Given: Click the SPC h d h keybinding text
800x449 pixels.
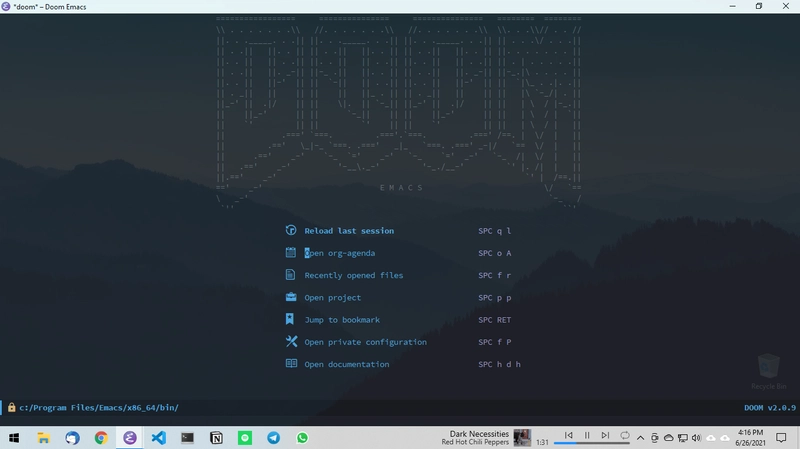Looking at the screenshot, I should click(x=499, y=364).
